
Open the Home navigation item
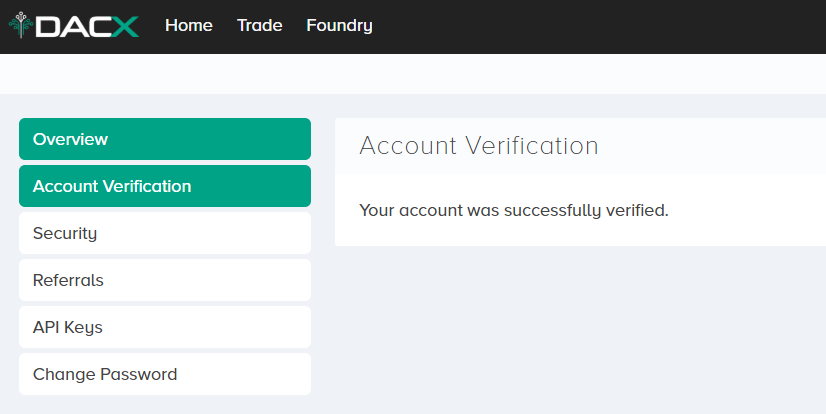189,25
